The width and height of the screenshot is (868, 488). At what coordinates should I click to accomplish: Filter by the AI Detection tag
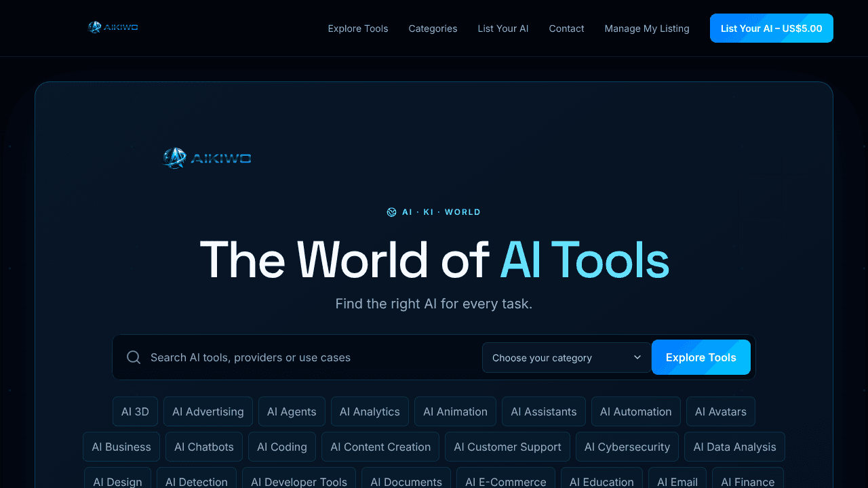[x=197, y=479]
